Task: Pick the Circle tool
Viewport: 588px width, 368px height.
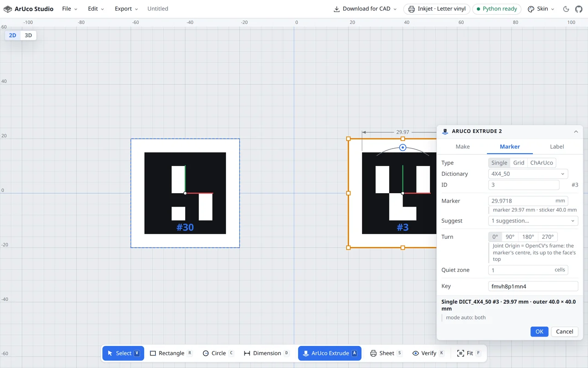Action: [219, 353]
